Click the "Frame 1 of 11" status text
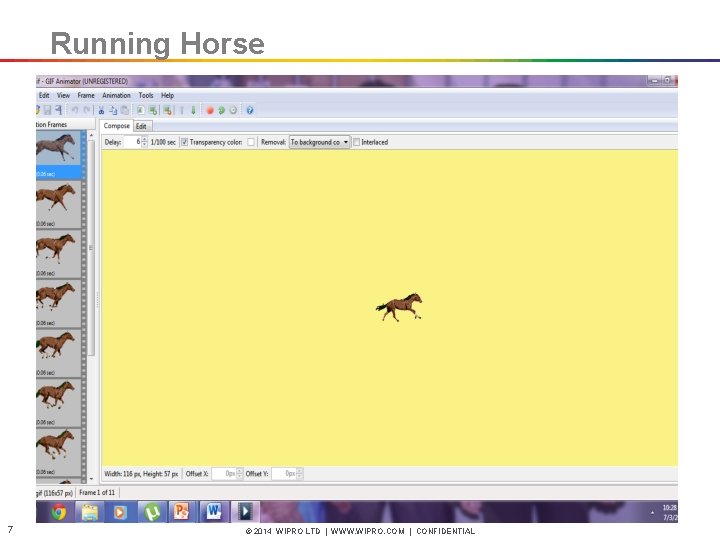 (97, 492)
